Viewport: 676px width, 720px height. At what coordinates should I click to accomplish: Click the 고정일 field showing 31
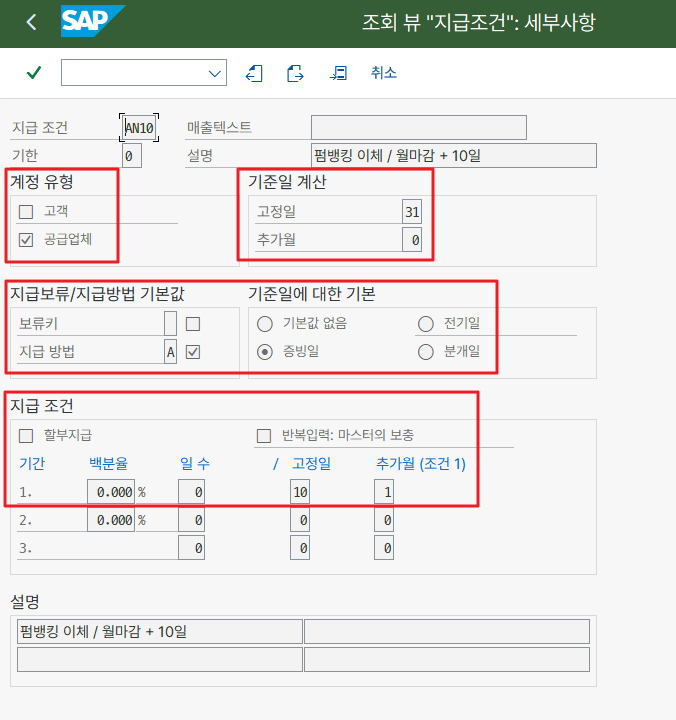412,212
